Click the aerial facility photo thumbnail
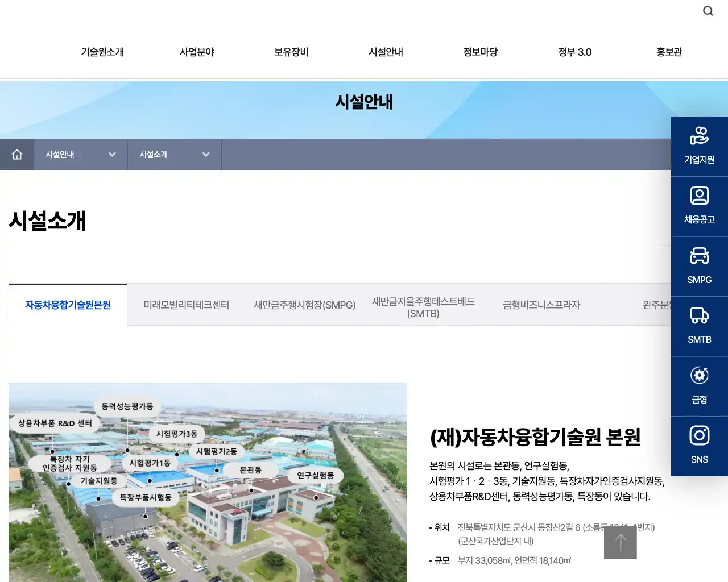 207,483
